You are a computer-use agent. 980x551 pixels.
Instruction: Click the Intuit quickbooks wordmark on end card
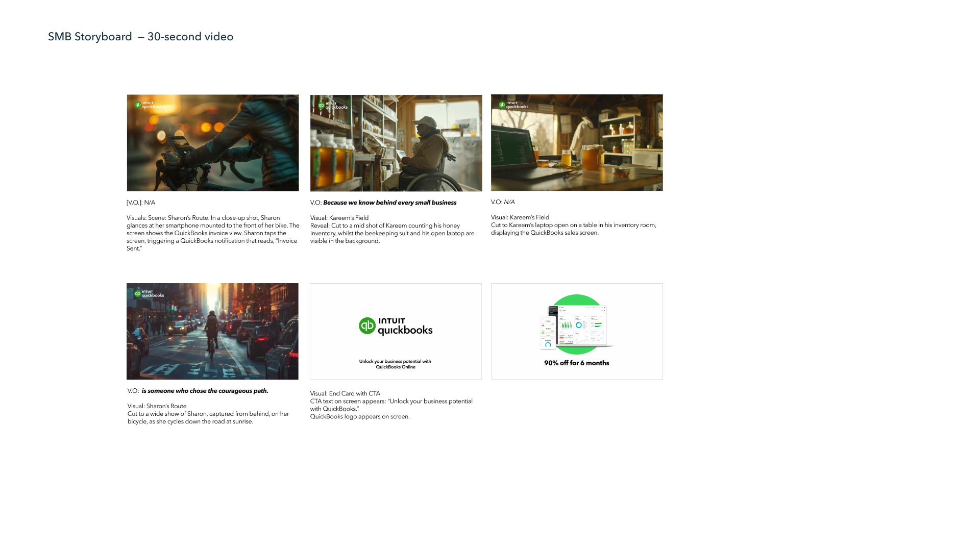point(405,327)
